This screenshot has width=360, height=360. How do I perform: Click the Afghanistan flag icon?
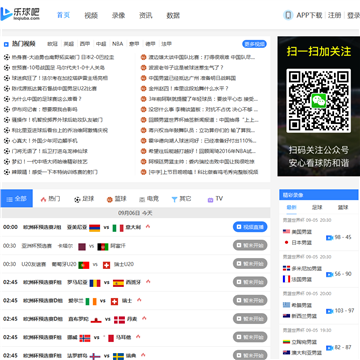[103, 247]
